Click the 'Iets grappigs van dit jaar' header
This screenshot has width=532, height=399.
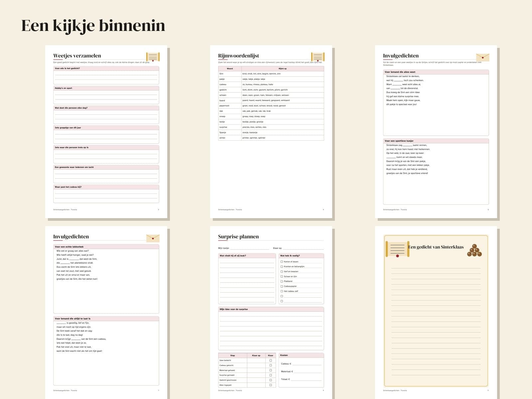[106, 128]
